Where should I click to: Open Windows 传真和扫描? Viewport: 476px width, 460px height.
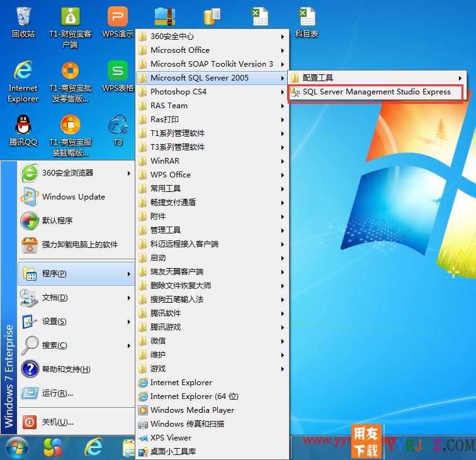click(x=212, y=424)
